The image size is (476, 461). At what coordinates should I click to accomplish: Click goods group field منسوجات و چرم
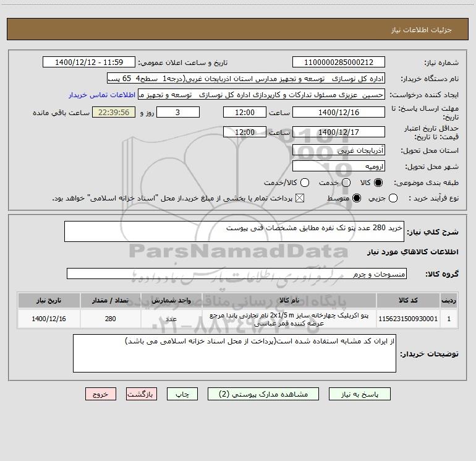click(237, 274)
